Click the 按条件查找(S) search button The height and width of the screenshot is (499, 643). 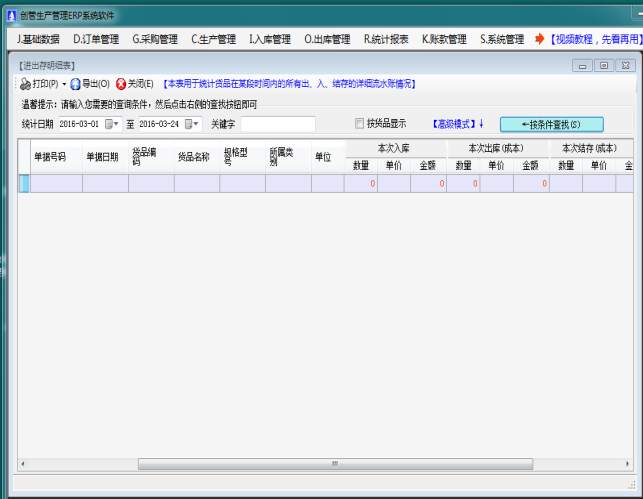551,124
